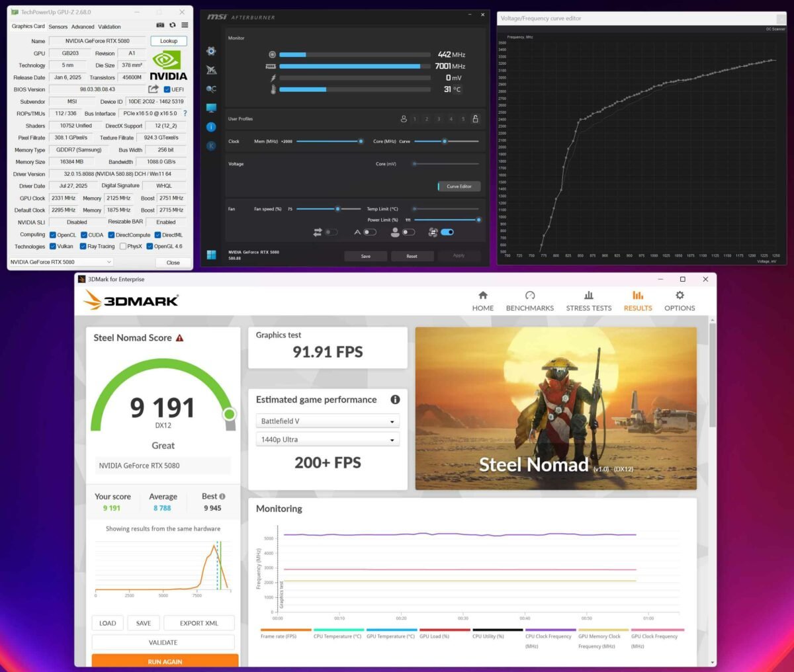Open the GPU selector dropdown in GPU-Z
Viewport: 794px width, 672px height.
click(x=61, y=262)
